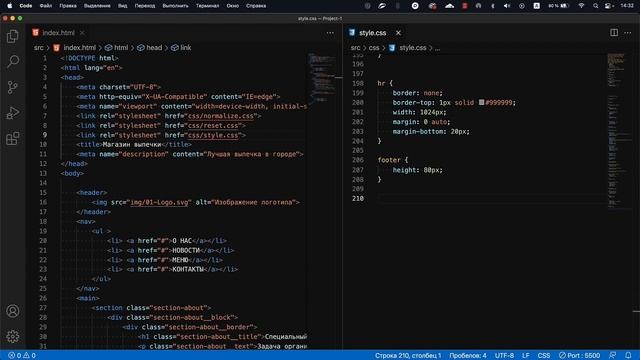The height and width of the screenshot is (360, 640).
Task: Open the Терминал menu
Action: (x=207, y=6)
